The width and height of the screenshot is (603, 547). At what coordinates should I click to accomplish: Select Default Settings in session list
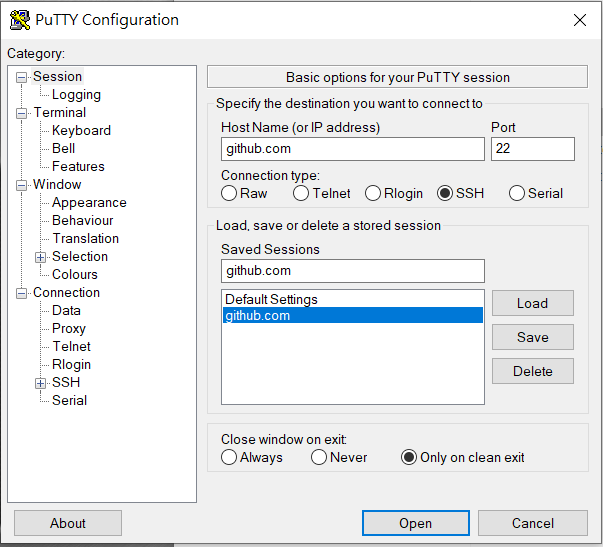coord(353,299)
